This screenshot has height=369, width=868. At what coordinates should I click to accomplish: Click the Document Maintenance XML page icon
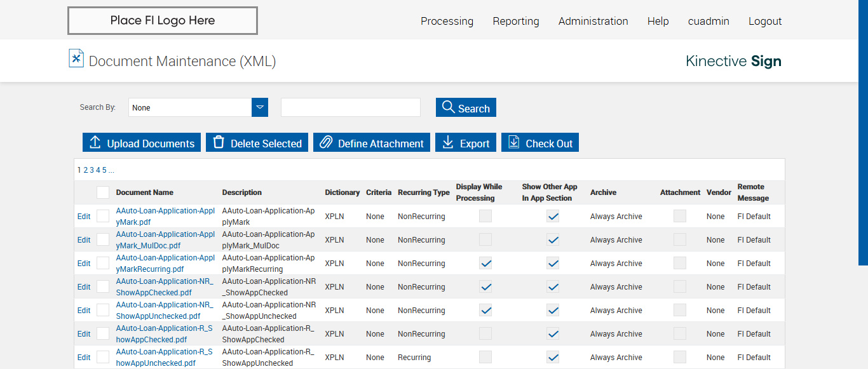tap(76, 58)
